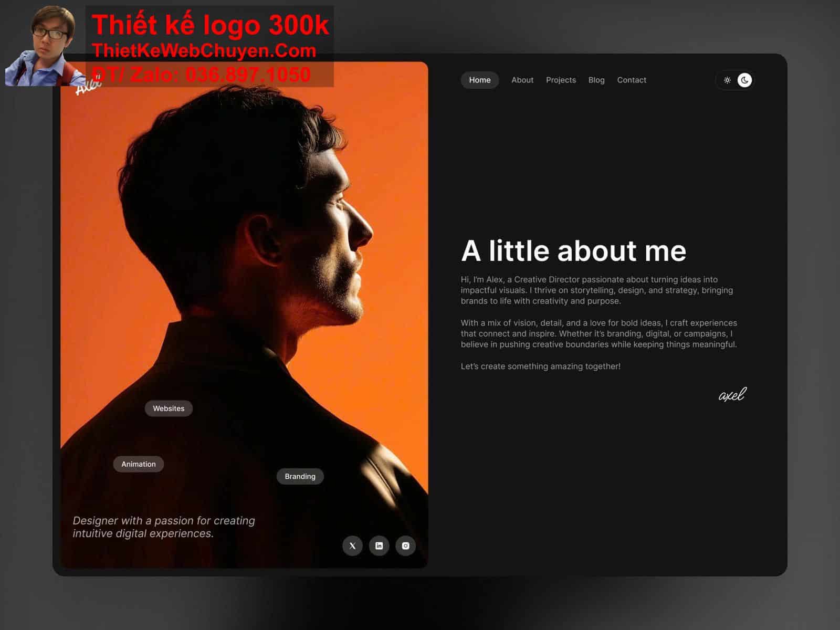Navigate to the Projects section

tap(561, 80)
